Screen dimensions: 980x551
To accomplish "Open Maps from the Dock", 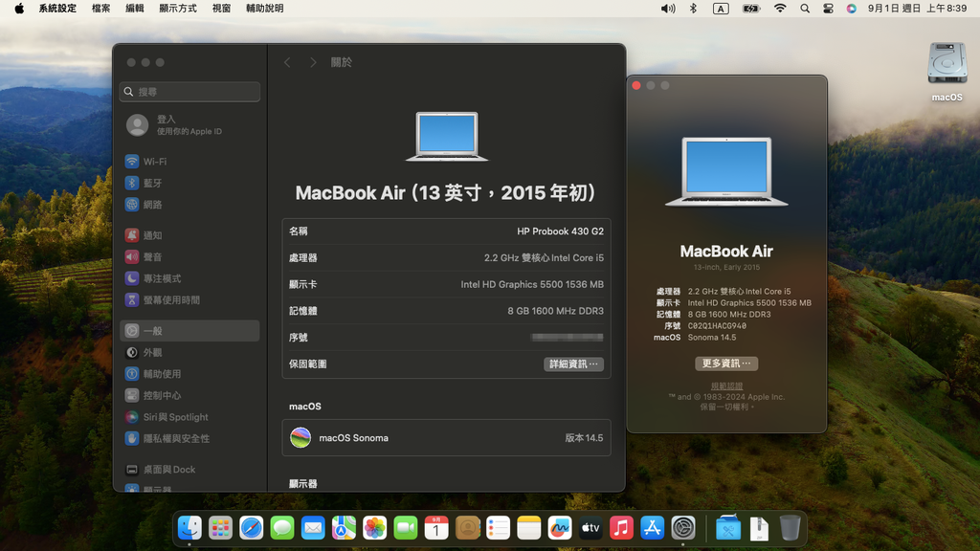I will (x=344, y=528).
